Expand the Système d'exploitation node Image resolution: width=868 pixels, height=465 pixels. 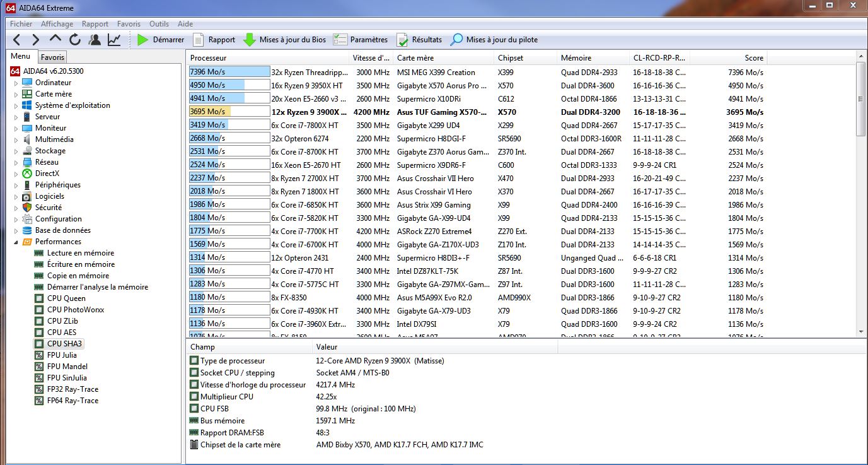click(x=16, y=105)
